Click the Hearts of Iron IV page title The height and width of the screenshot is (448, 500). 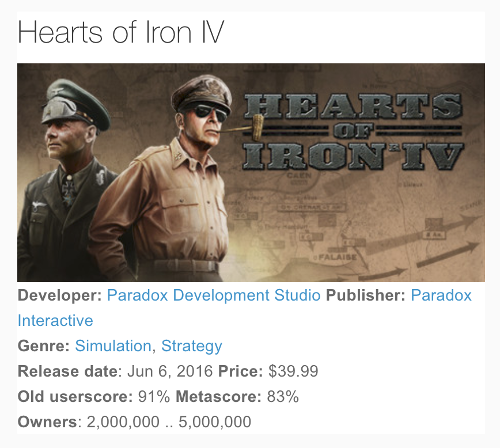120,33
